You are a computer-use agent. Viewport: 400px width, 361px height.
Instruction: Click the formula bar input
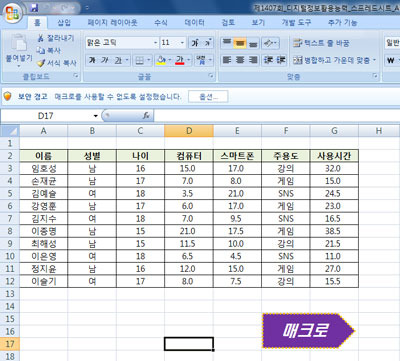(277, 116)
